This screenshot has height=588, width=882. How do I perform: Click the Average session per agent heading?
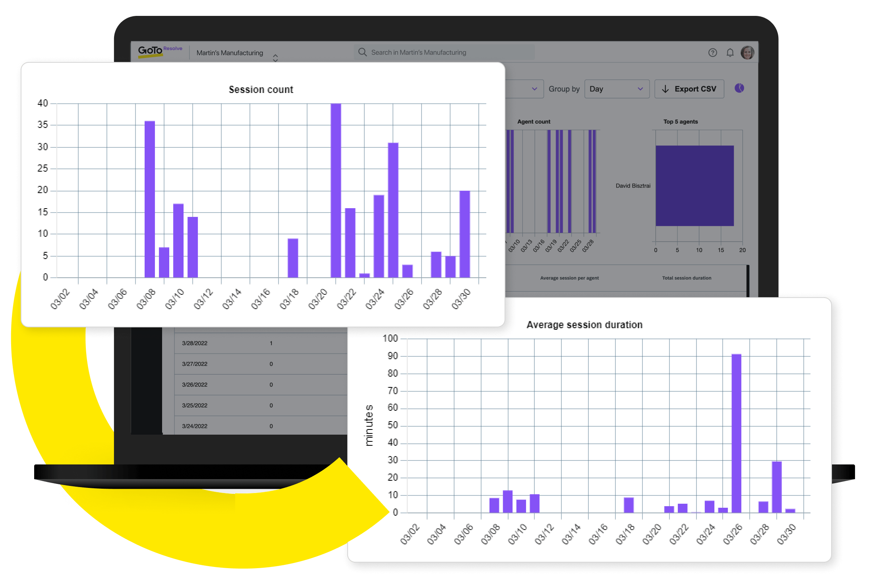pyautogui.click(x=569, y=278)
